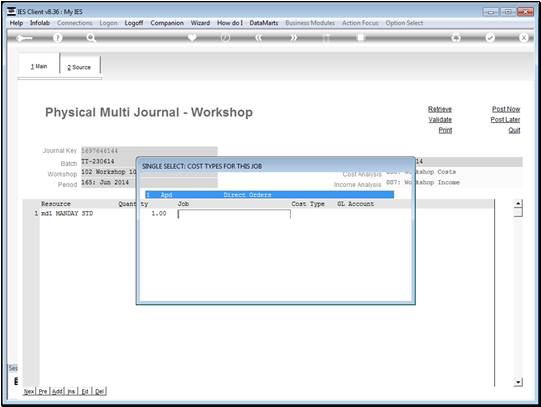This screenshot has height=407, width=541.
Task: Click the Retrieve link
Action: pos(440,109)
